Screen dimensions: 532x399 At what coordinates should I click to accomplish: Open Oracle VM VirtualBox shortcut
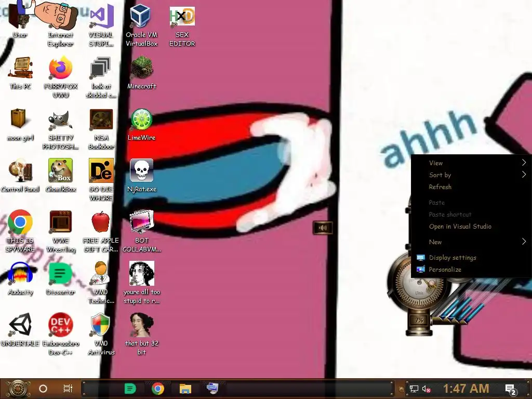coord(141,25)
